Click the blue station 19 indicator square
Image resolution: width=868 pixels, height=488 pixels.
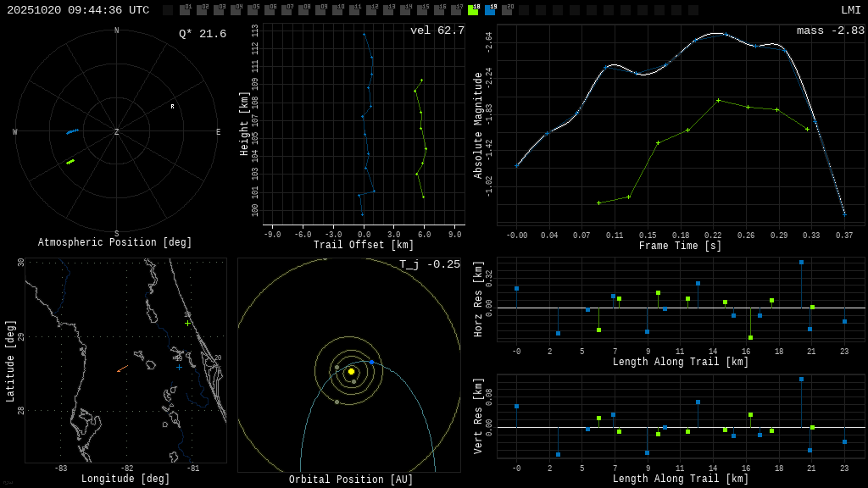(x=490, y=11)
